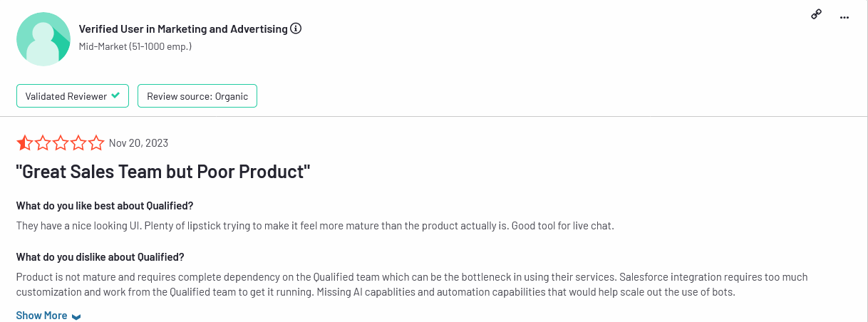Click the chevron next to Show More
Viewport: 868px width, 322px height.
click(76, 316)
